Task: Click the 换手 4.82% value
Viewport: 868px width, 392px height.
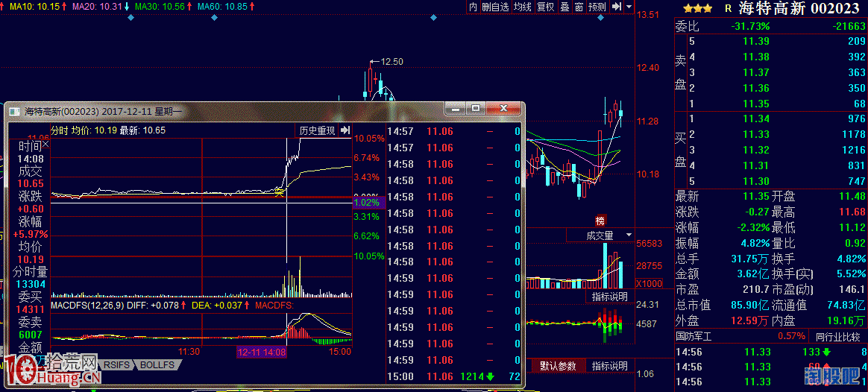Action: (x=850, y=258)
